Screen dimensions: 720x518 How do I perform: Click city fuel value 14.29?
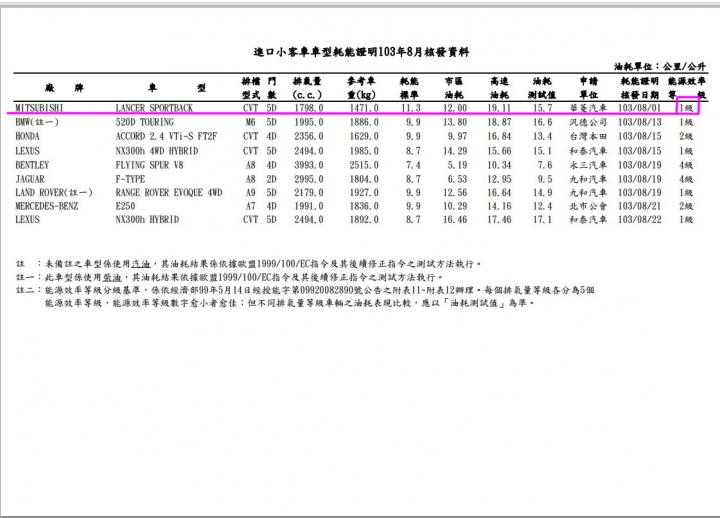click(455, 151)
